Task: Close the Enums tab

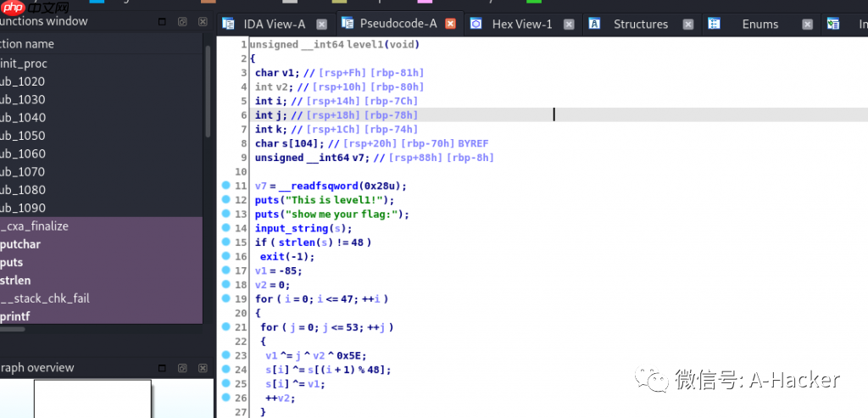Action: click(808, 25)
